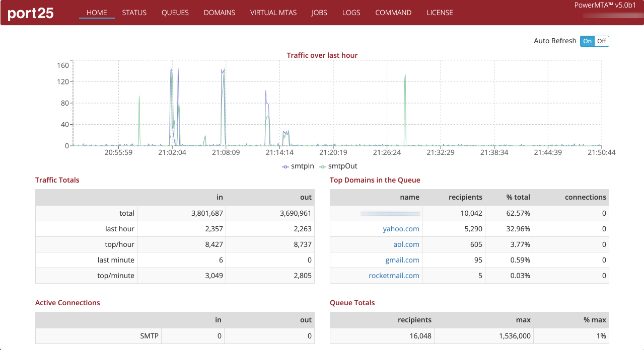Toggle the smtpOut legend marker
Viewport: 644px width, 350px height.
coord(323,166)
